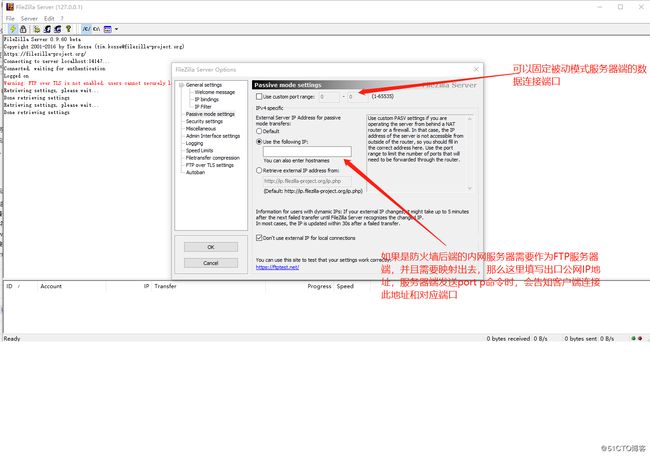
Task: Open the File menu
Action: (x=10, y=19)
